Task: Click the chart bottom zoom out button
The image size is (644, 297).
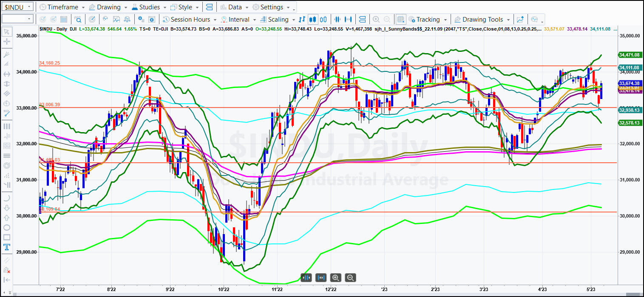Action: [351, 277]
